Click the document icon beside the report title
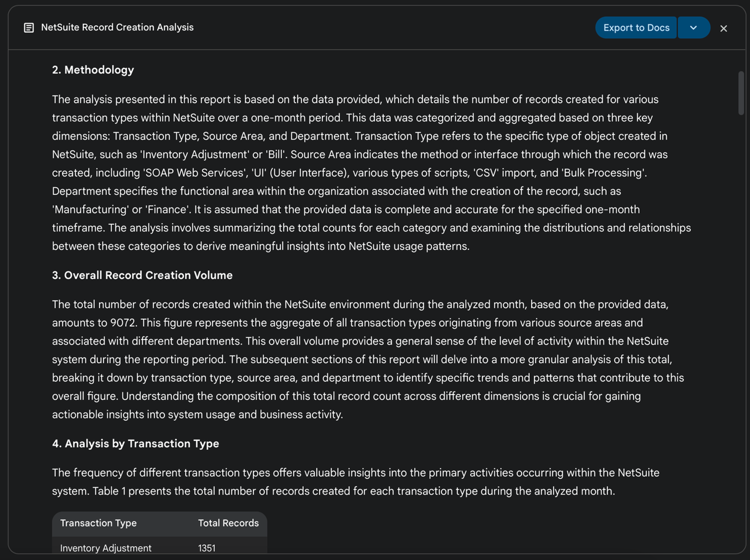750x560 pixels. coord(29,28)
